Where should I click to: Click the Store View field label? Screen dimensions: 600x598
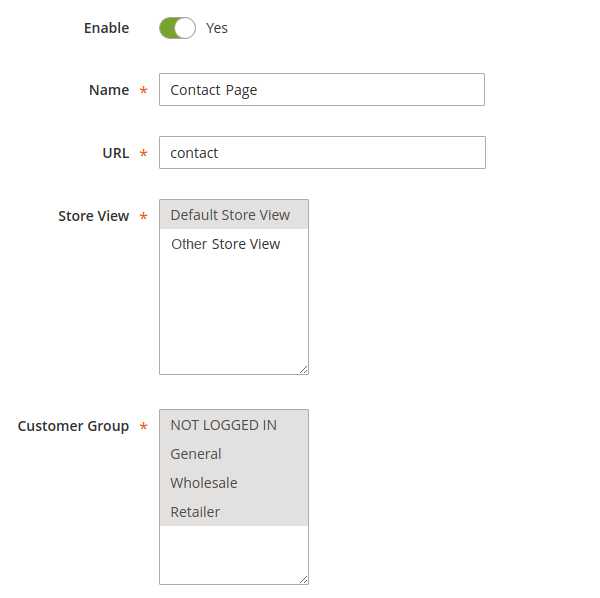(94, 216)
